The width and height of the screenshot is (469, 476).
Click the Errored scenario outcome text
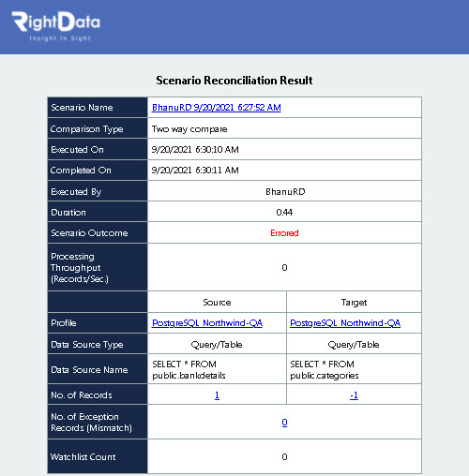pos(284,233)
